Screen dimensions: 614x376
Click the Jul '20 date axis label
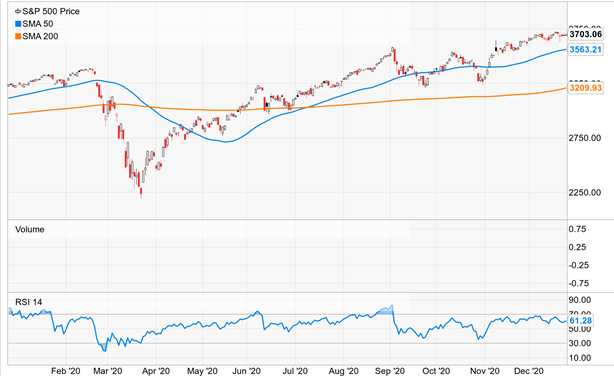click(x=295, y=371)
